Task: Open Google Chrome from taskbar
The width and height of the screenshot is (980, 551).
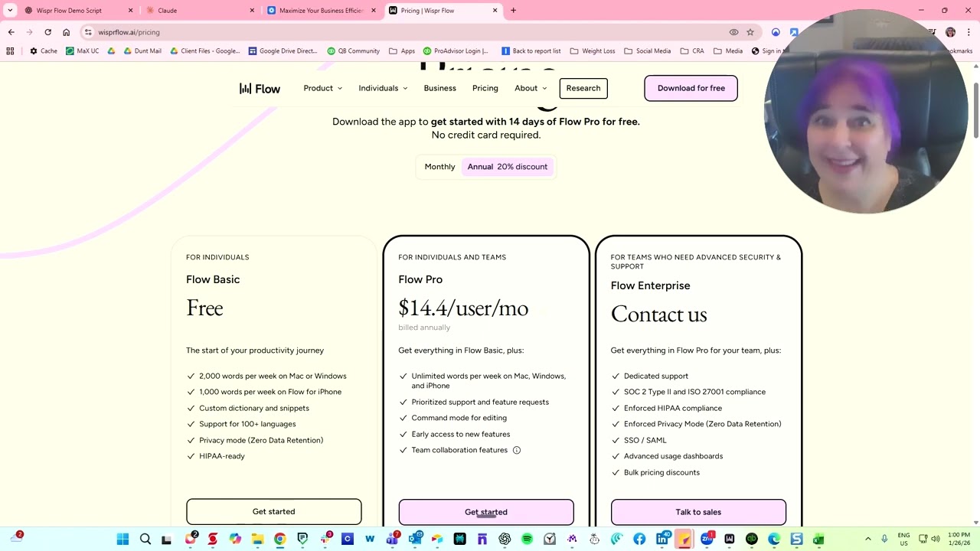Action: click(x=279, y=540)
